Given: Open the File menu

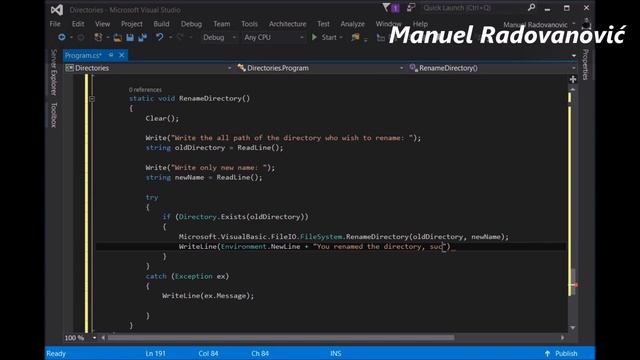Looking at the screenshot, I should pos(55,24).
